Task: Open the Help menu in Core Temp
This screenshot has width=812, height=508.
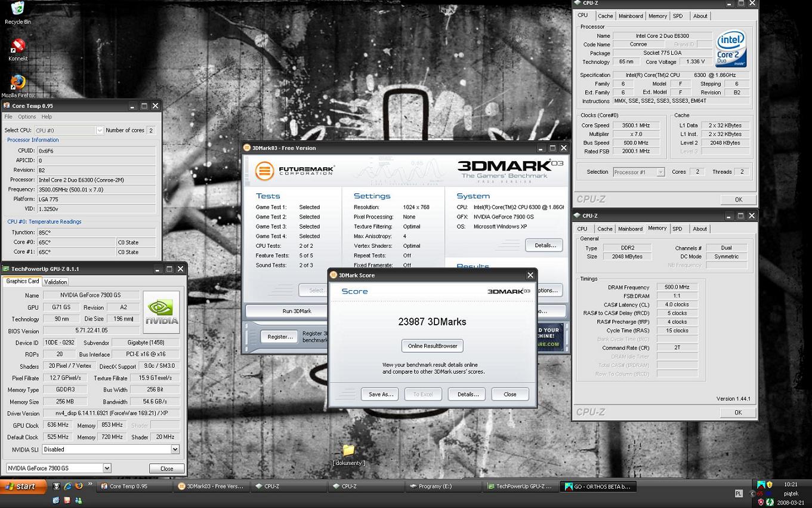Action: [47, 117]
